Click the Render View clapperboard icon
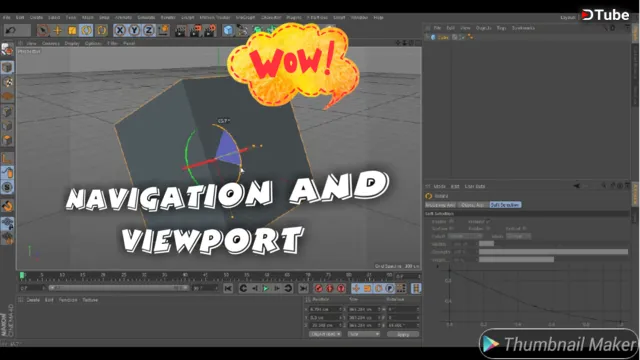The image size is (640, 360). pyautogui.click(x=180, y=30)
